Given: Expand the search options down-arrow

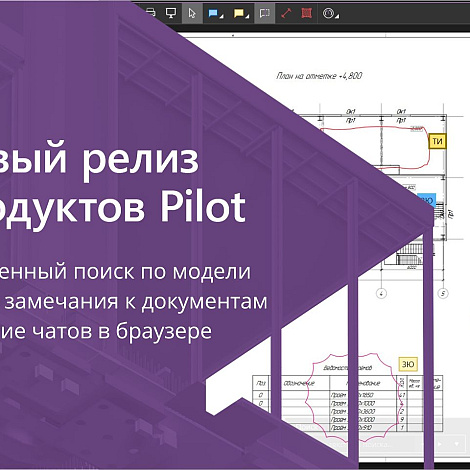Looking at the screenshot, I should click(457, 444).
